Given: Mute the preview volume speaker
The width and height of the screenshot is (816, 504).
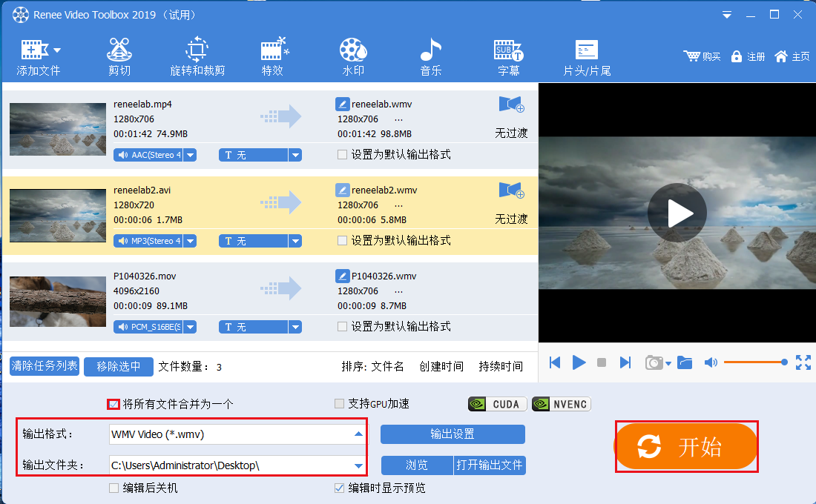Looking at the screenshot, I should pos(711,362).
